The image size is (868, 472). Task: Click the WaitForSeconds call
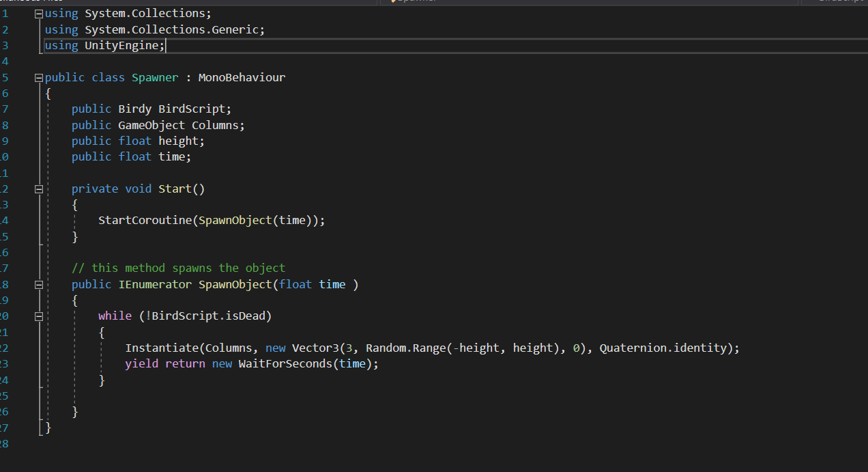coord(285,363)
